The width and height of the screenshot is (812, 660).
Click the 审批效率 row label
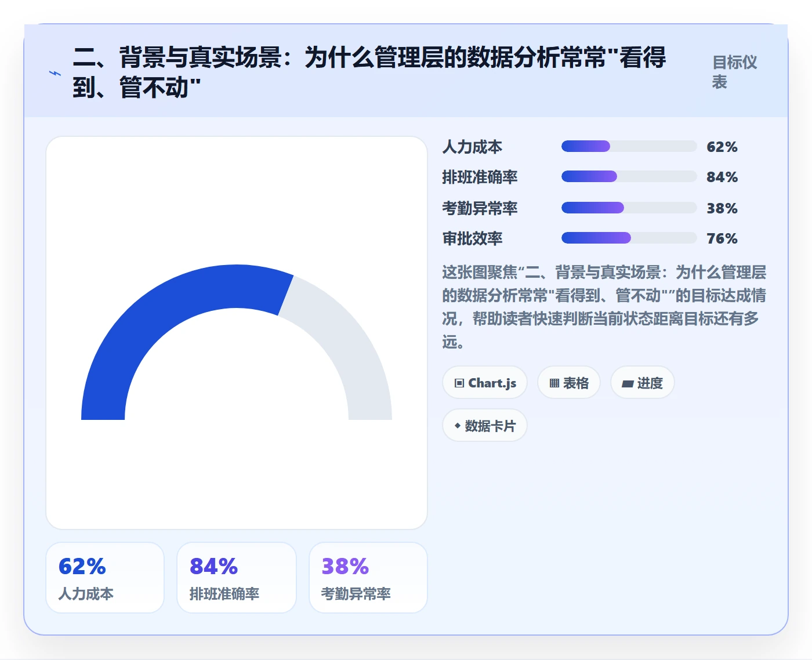tap(472, 238)
